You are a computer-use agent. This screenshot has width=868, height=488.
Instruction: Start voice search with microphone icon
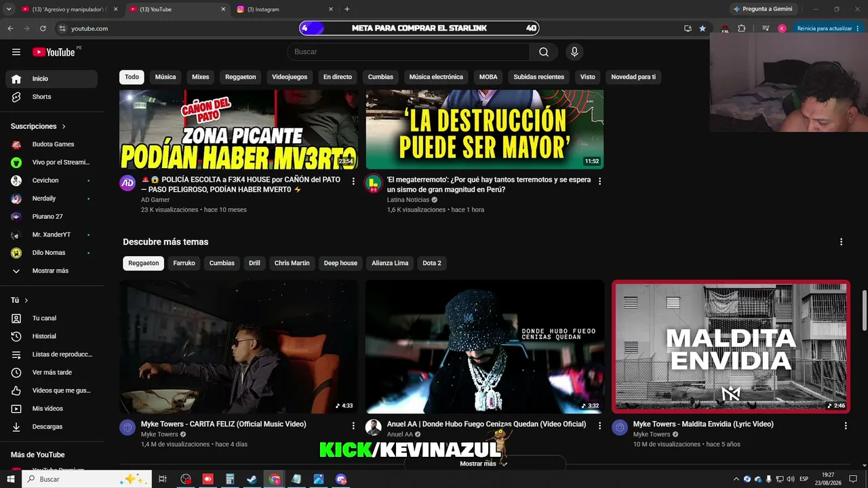pyautogui.click(x=574, y=52)
